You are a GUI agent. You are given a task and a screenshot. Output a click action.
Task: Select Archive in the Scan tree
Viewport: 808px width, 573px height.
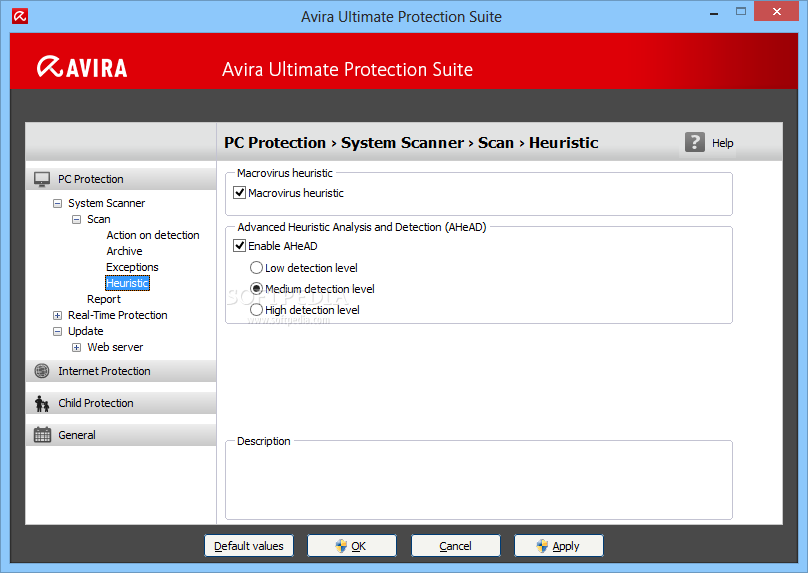(x=124, y=251)
